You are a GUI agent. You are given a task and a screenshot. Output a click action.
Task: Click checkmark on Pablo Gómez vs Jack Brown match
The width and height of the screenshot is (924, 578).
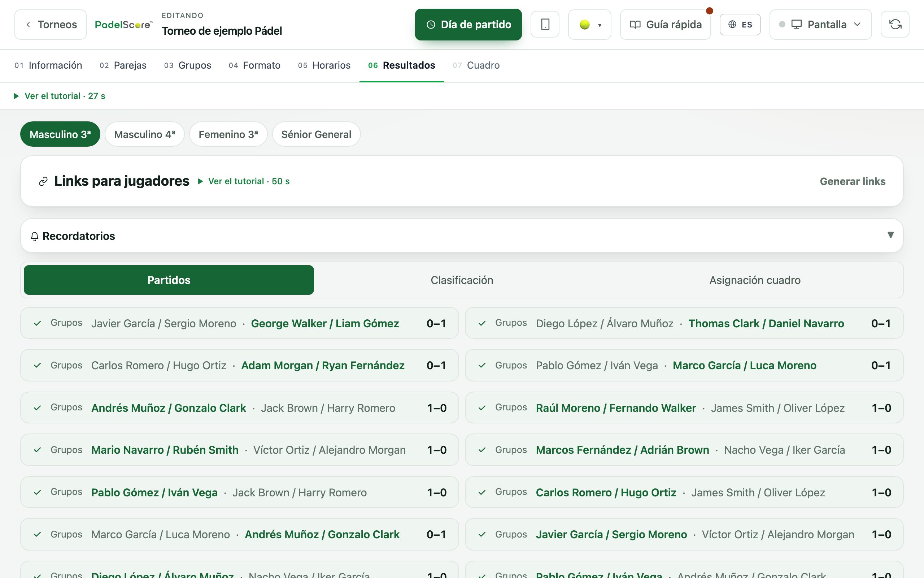pyautogui.click(x=38, y=492)
